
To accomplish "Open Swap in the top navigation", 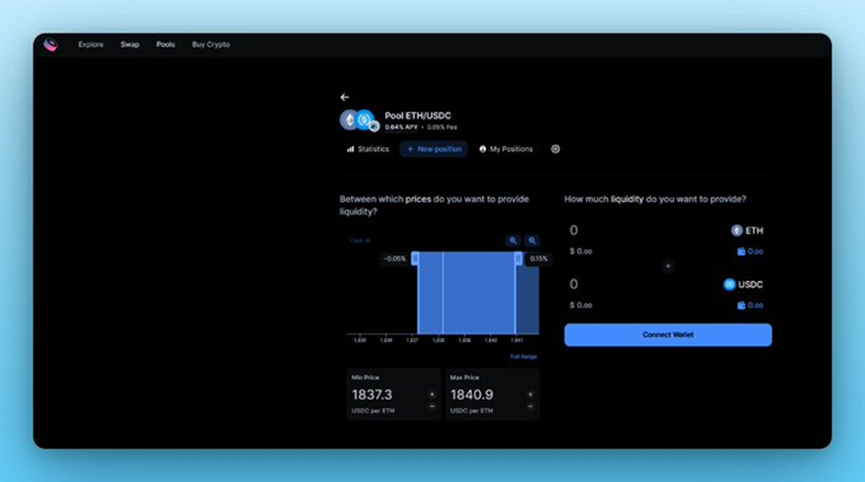I will point(130,44).
